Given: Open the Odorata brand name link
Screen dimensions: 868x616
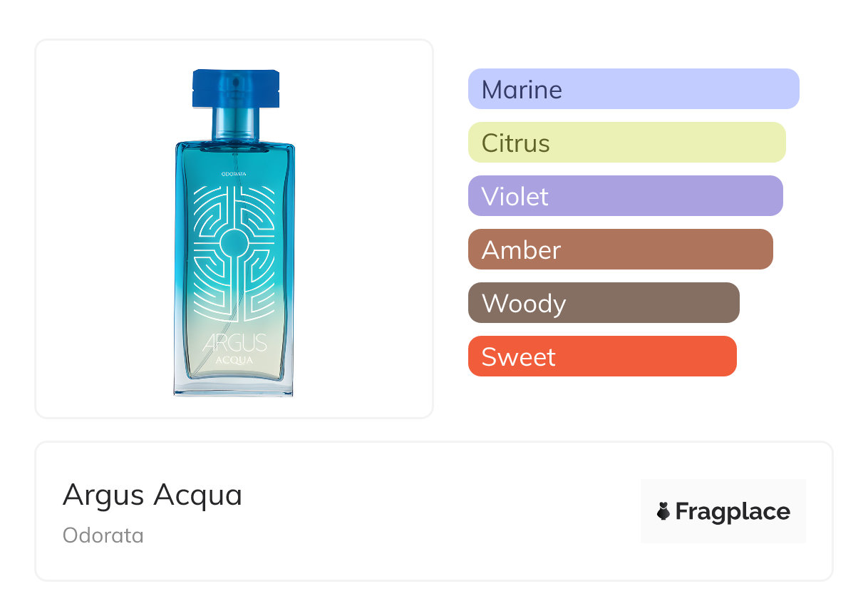Looking at the screenshot, I should click(x=103, y=535).
